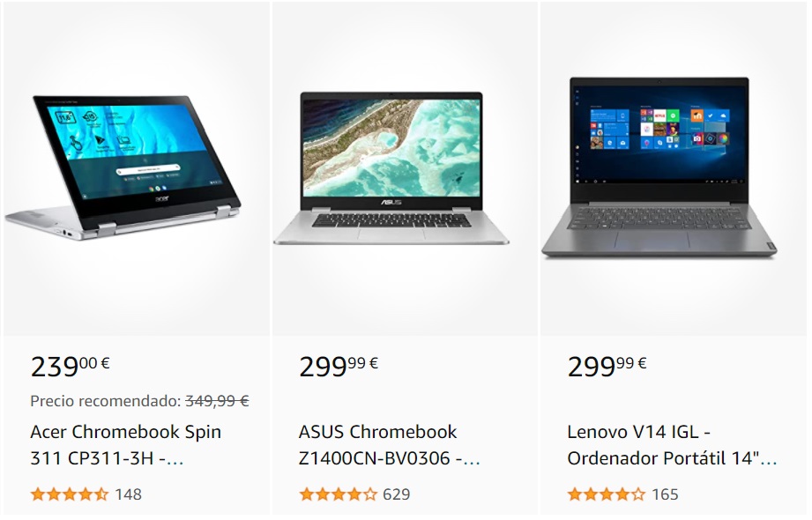Click the last star of Lenovo rating
Viewport: 812px width, 520px height.
[x=638, y=494]
